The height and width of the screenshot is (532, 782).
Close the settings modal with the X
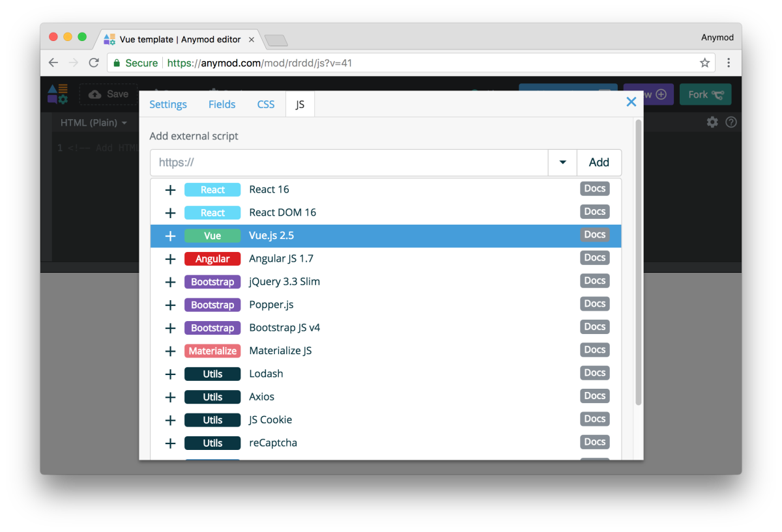tap(631, 102)
